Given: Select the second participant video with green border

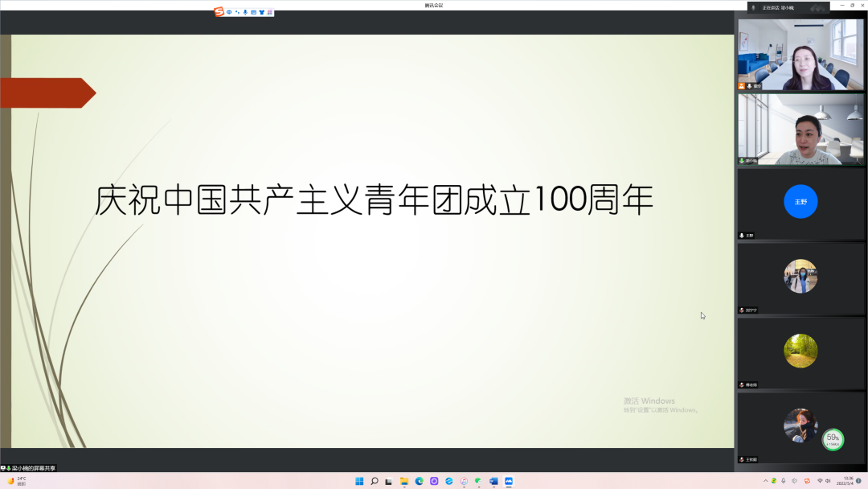Looking at the screenshot, I should tap(800, 129).
